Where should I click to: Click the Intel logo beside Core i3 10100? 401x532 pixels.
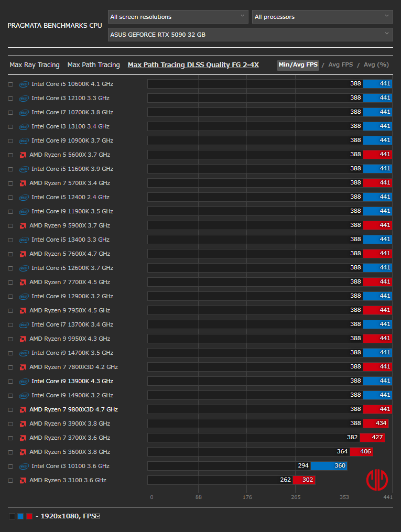coord(24,466)
